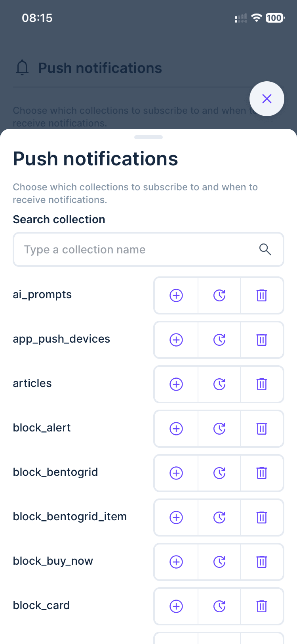Open the schedule clock for block_buy_now
The height and width of the screenshot is (644, 297).
coord(219,562)
